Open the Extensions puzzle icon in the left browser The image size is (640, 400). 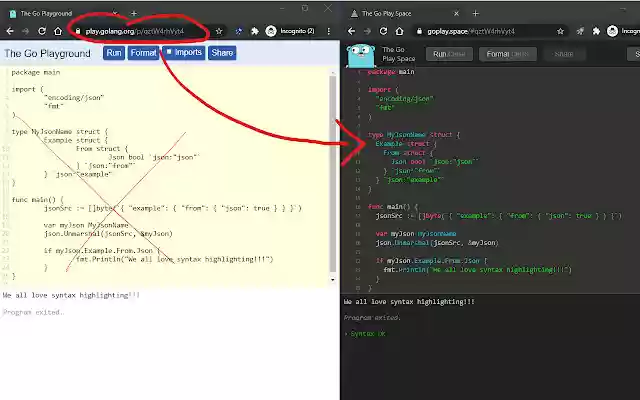(x=255, y=31)
